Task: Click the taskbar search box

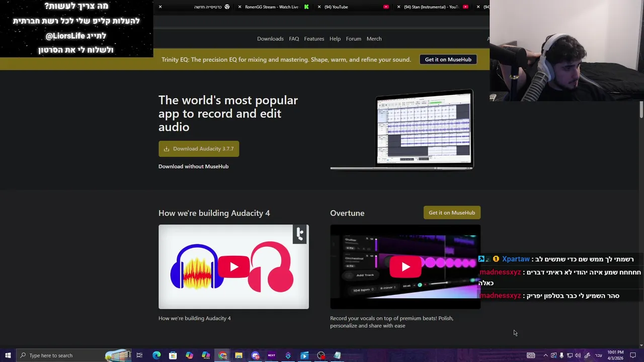Action: (73, 355)
